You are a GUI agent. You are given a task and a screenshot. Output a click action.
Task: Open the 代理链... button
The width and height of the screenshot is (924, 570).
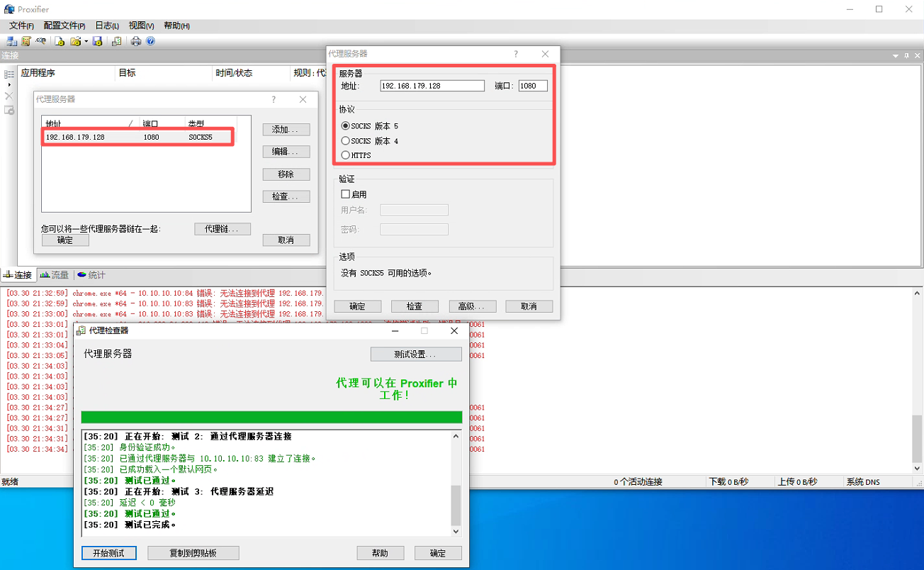click(222, 229)
